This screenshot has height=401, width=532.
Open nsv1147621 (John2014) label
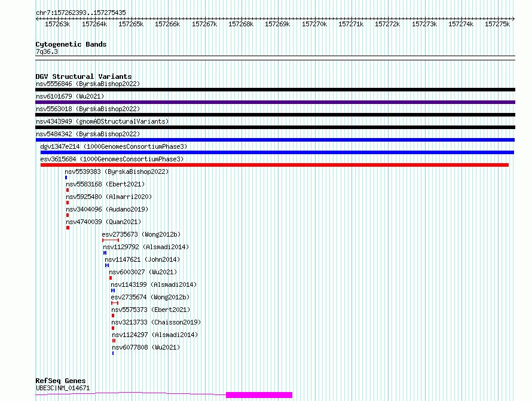tap(142, 259)
